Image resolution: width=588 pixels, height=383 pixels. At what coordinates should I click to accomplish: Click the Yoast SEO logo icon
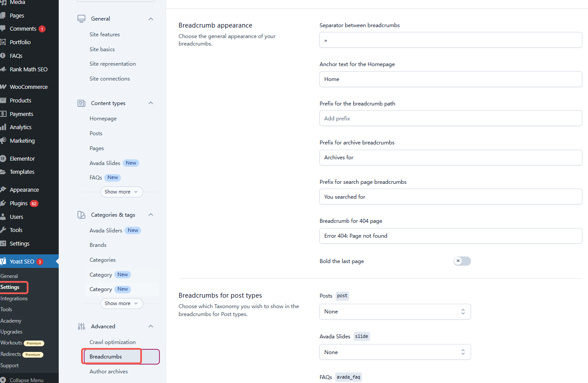point(4,261)
